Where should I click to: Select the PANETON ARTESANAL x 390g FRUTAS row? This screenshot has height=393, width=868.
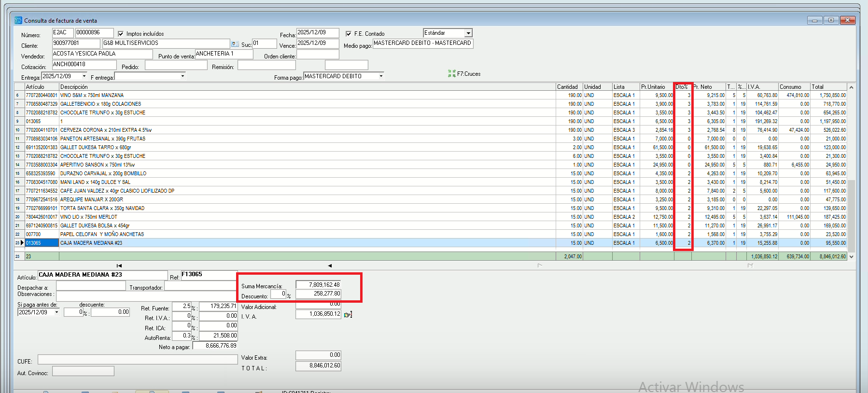[x=431, y=139]
